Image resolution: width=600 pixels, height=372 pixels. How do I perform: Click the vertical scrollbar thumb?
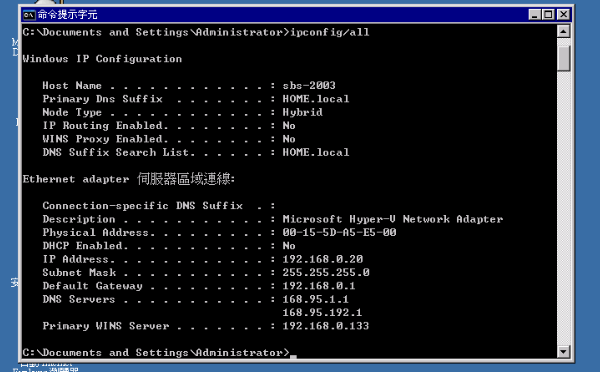click(x=563, y=58)
